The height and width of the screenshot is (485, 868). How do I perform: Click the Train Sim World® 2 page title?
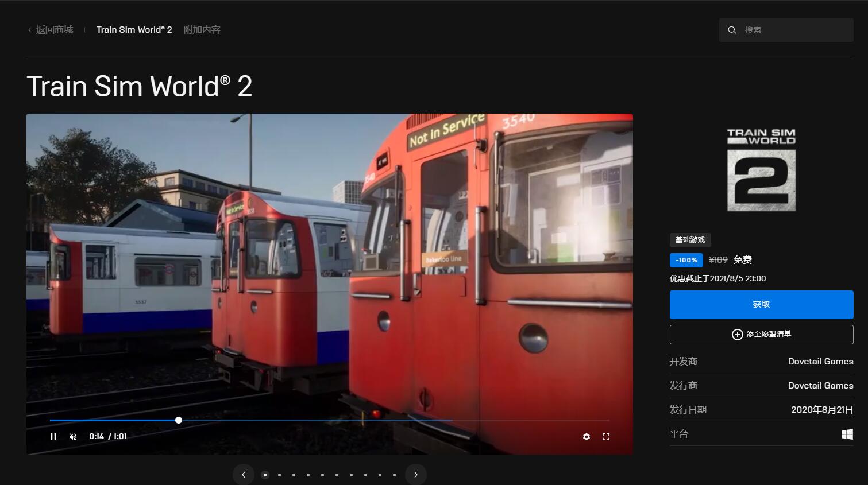[x=140, y=87]
